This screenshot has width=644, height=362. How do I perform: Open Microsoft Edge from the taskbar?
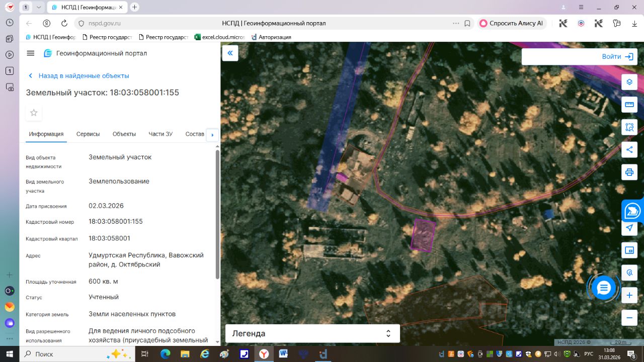click(x=165, y=354)
